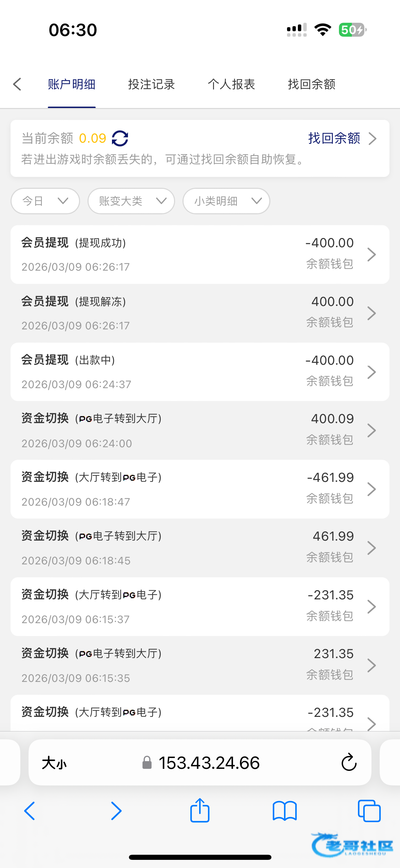Open Safari bookmarks
This screenshot has height=868, width=400.
pyautogui.click(x=284, y=811)
